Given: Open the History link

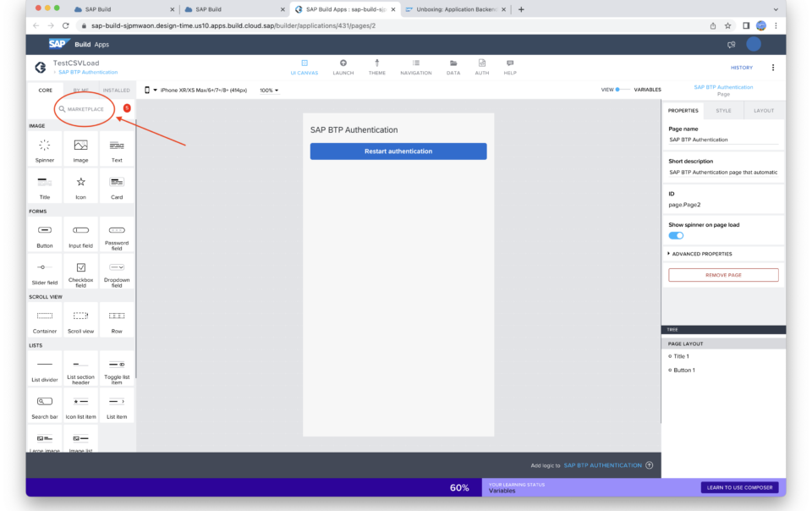Looking at the screenshot, I should [742, 68].
